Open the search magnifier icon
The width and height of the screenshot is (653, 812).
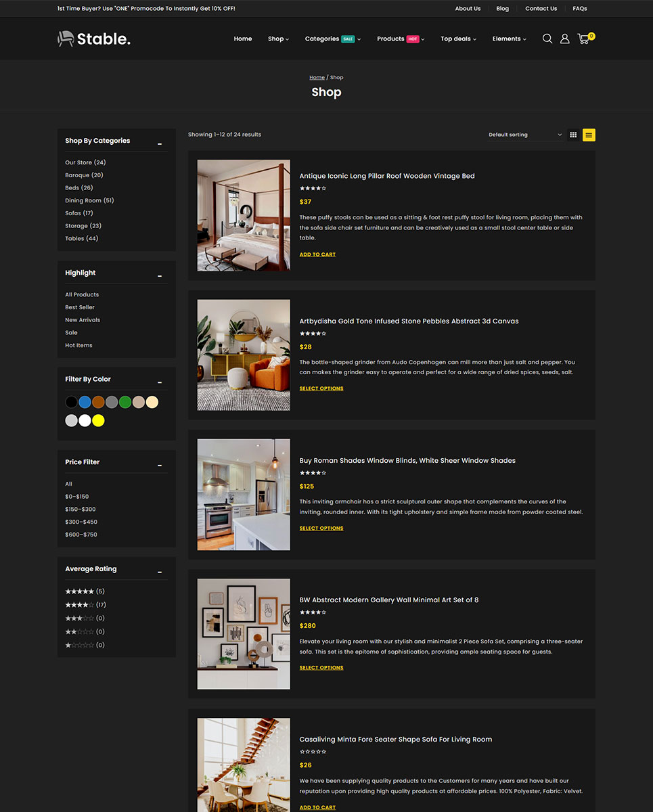(x=547, y=39)
